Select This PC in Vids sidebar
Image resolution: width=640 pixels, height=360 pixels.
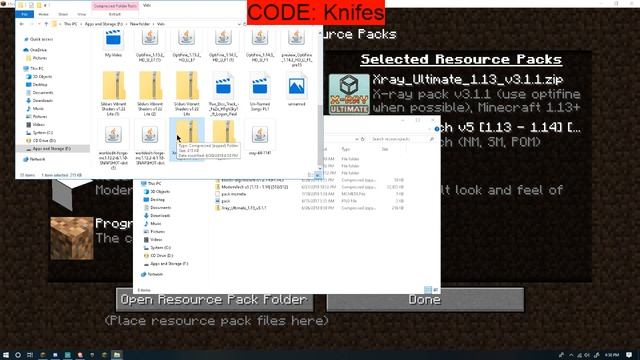tap(37, 69)
